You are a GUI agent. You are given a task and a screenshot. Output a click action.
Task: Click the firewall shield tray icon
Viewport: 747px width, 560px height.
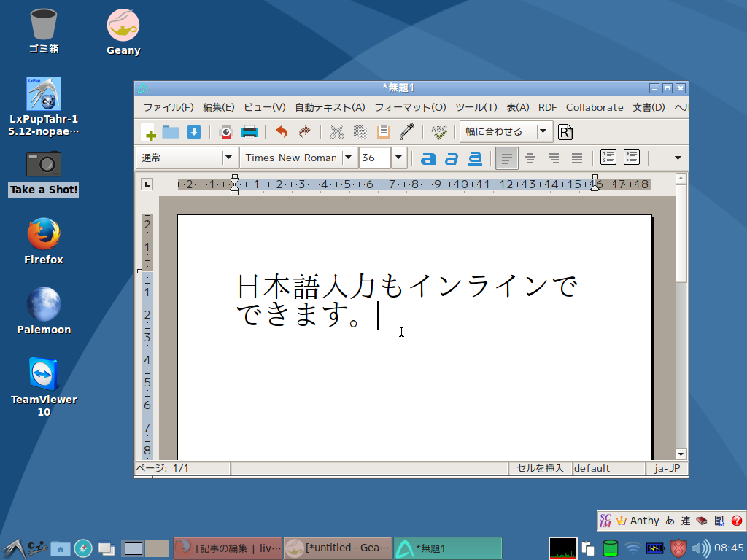[x=679, y=548]
